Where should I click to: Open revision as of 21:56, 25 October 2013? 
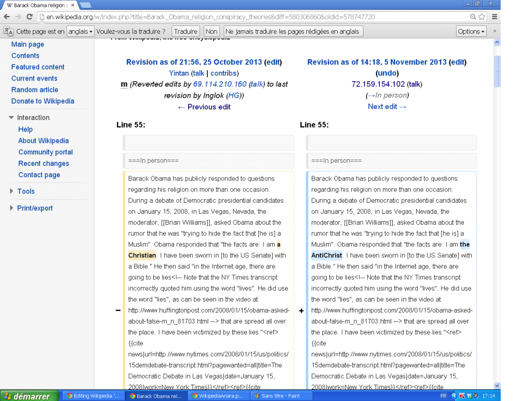pyautogui.click(x=194, y=62)
